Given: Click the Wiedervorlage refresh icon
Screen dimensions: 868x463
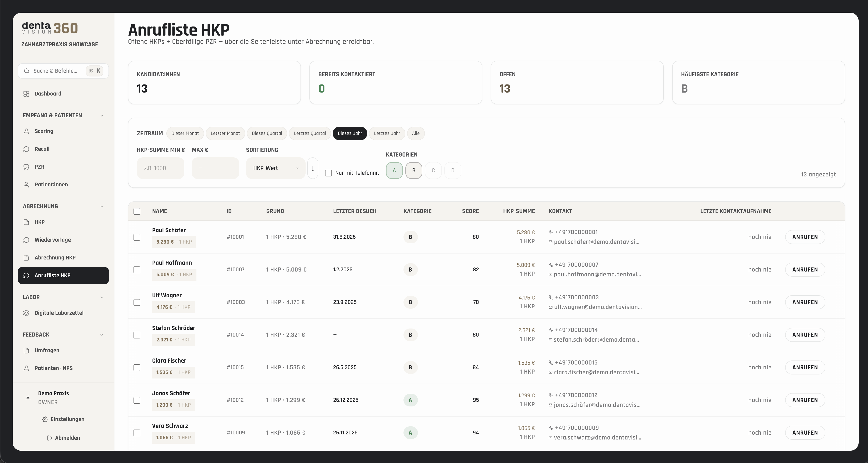Looking at the screenshot, I should (x=26, y=240).
